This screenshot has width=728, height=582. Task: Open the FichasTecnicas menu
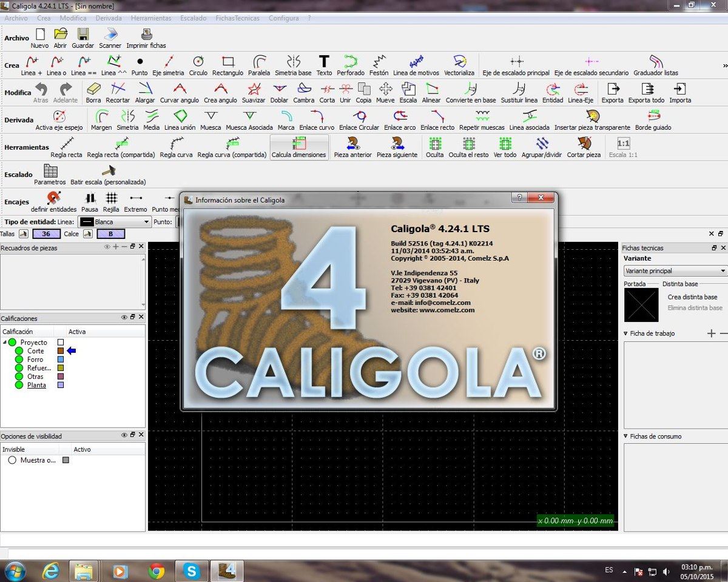[237, 18]
